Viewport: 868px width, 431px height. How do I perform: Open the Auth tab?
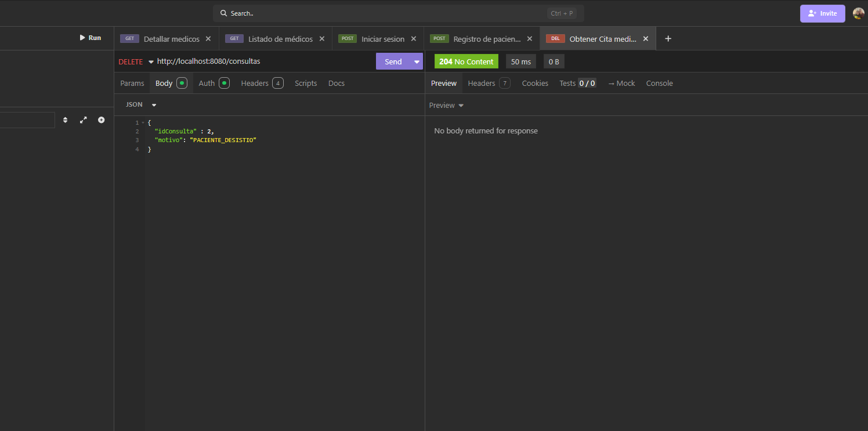[214, 83]
